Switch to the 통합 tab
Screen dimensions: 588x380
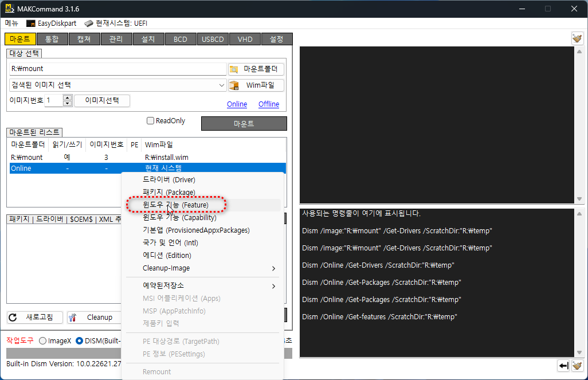coord(52,39)
